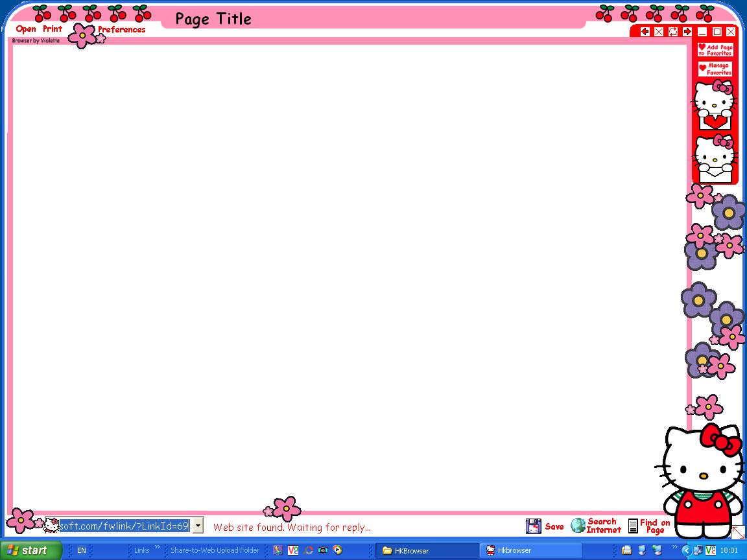Click the floppy disk Save icon
The image size is (747, 560).
[534, 526]
